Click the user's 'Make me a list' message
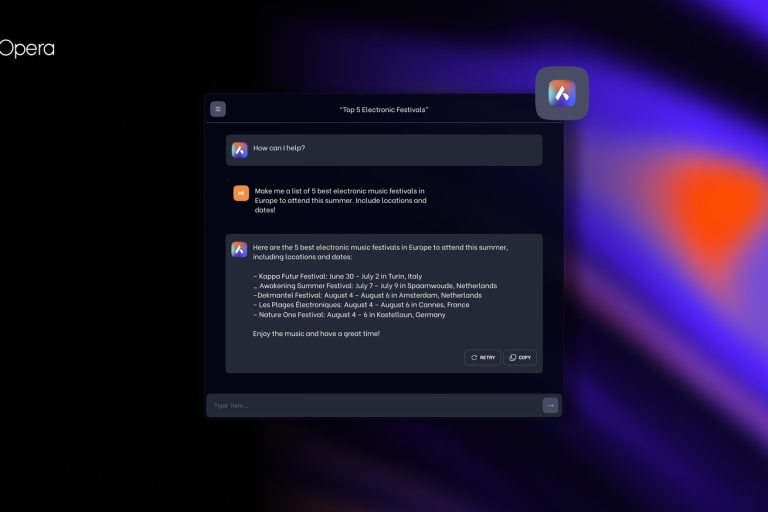 [340, 200]
